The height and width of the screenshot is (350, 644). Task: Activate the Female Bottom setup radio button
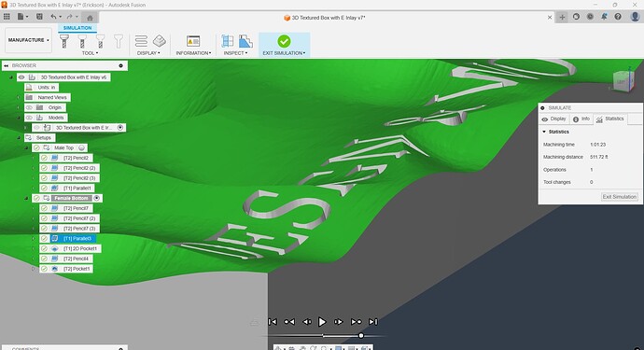tap(96, 198)
